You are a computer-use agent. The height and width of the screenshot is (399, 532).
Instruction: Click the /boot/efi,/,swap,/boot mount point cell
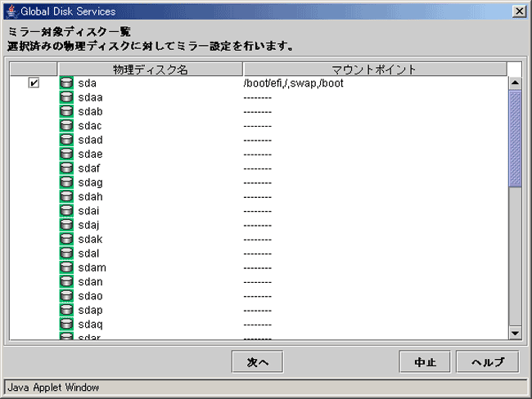[294, 83]
